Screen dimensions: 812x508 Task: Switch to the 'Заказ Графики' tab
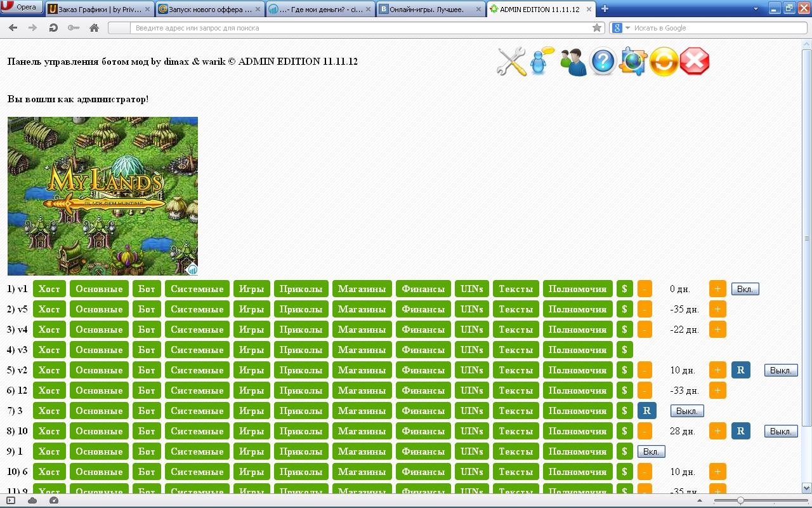(x=100, y=10)
